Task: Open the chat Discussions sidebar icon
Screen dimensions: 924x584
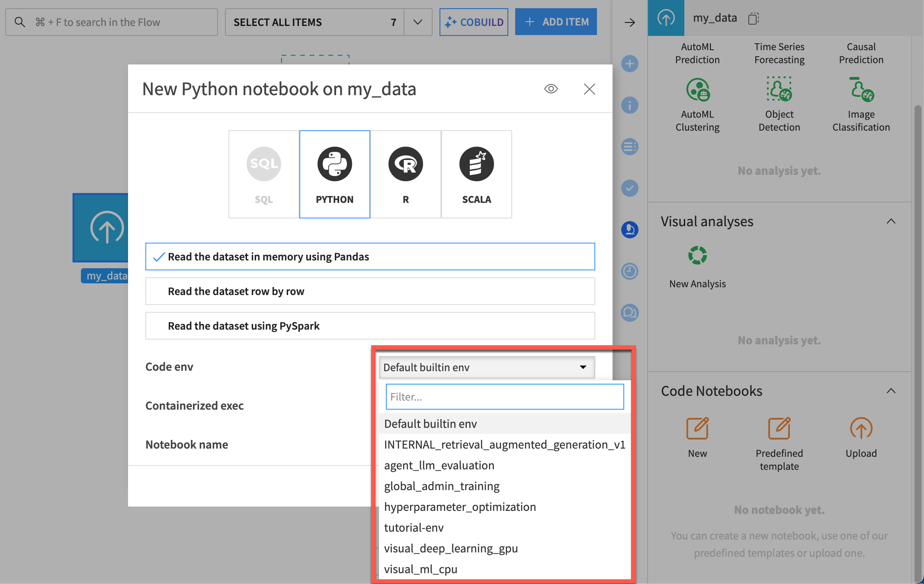Action: point(630,313)
